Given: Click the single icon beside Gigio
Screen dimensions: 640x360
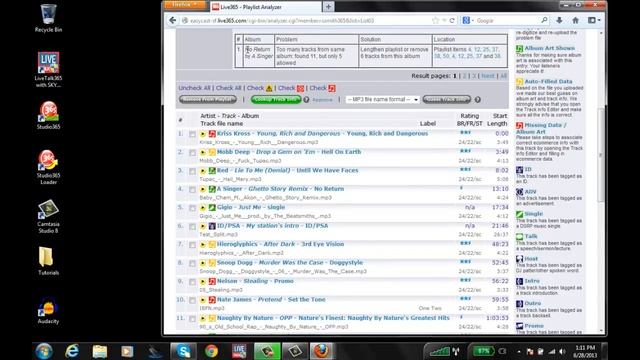Looking at the screenshot, I should click(x=212, y=208).
